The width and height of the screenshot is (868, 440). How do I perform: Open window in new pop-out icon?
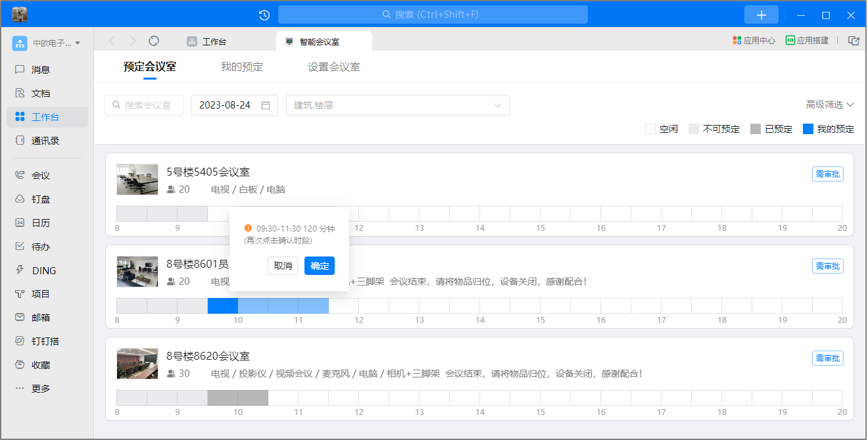(854, 41)
